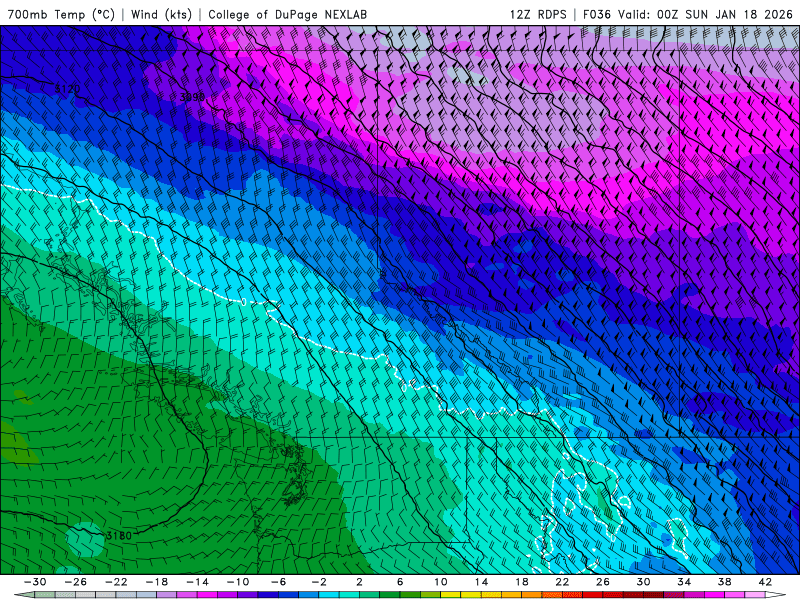Click the 38 colorbar value
This screenshot has width=800, height=600.
pos(725,582)
